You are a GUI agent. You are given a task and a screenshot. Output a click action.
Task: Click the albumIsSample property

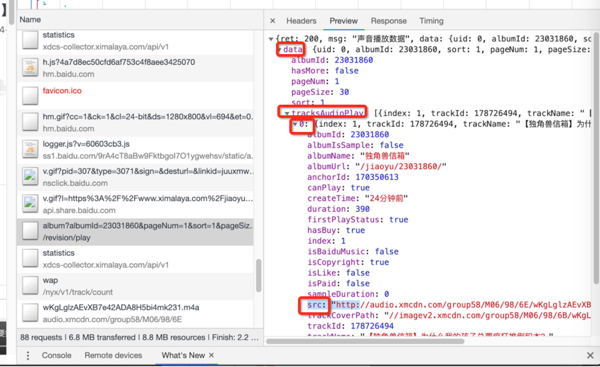(x=355, y=145)
